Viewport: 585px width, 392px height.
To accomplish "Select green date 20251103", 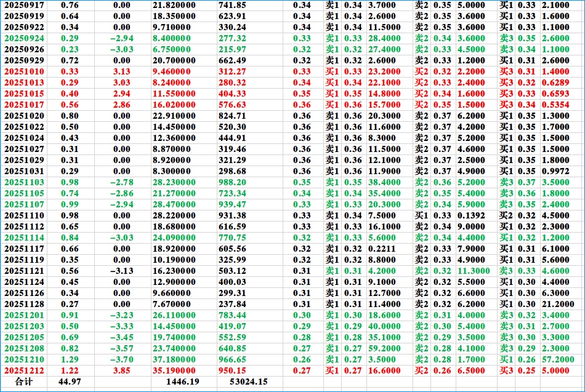I will tap(24, 182).
